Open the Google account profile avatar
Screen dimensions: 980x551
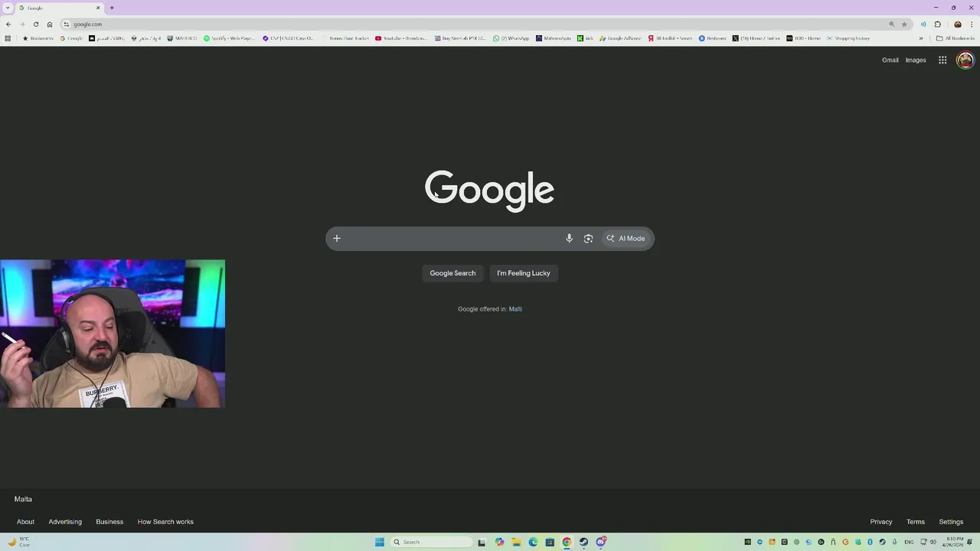point(965,60)
